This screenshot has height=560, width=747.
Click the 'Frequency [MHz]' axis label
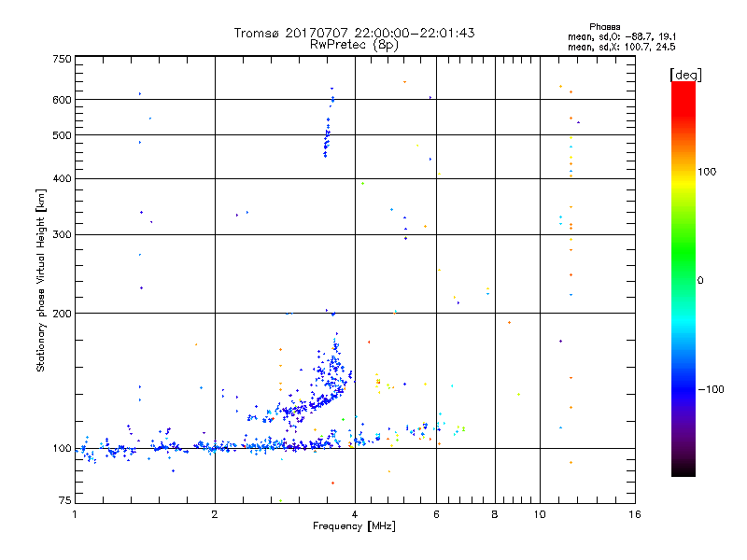(354, 526)
